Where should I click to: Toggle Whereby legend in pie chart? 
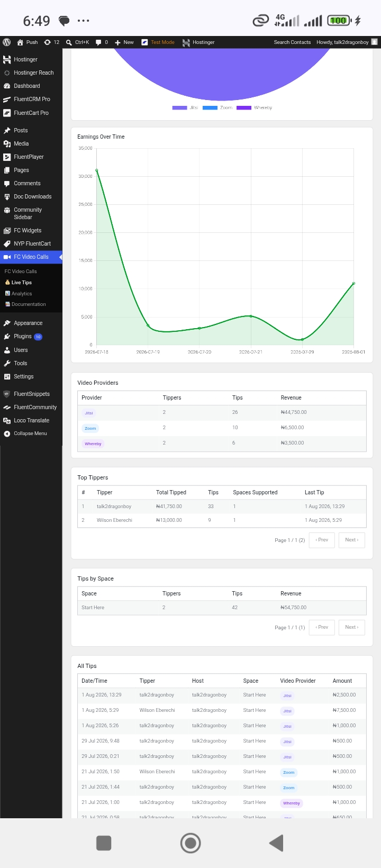255,107
